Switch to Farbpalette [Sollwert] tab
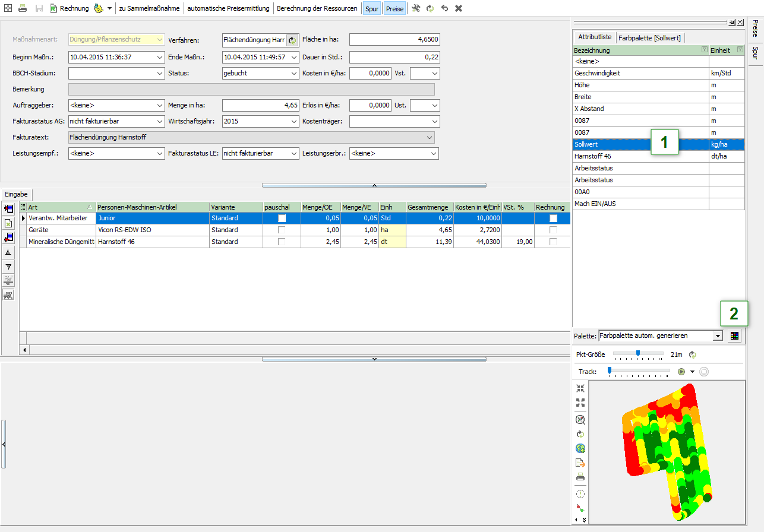This screenshot has height=532, width=764. (x=649, y=37)
